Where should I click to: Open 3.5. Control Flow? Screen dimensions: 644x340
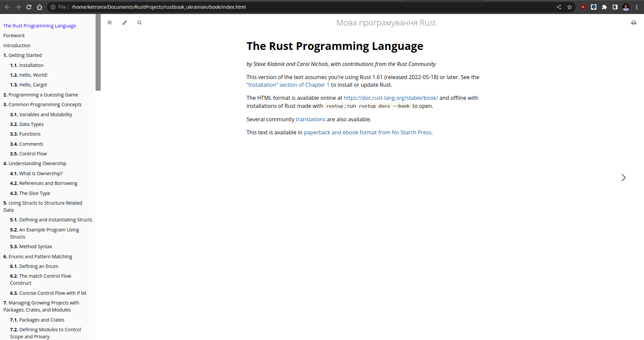(x=29, y=154)
